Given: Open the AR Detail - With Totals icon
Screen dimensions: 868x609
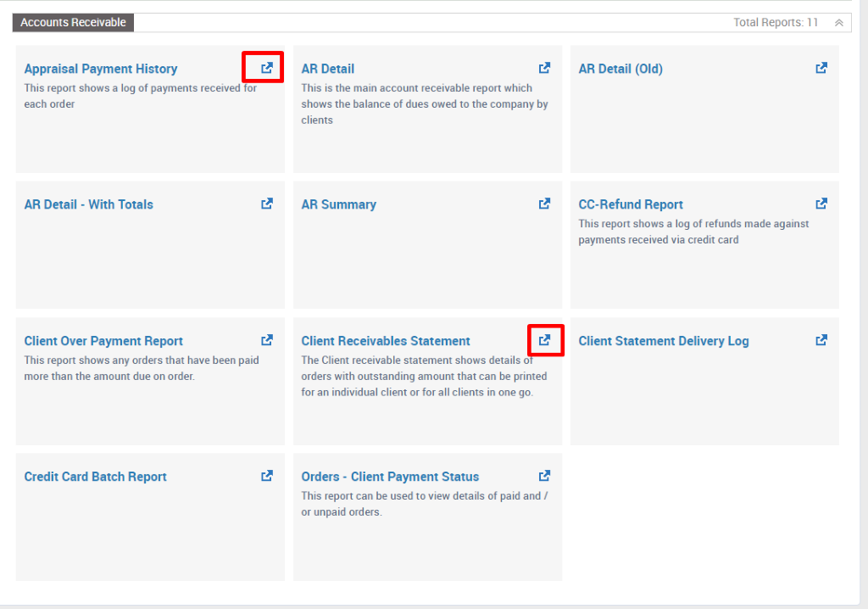Looking at the screenshot, I should point(266,203).
